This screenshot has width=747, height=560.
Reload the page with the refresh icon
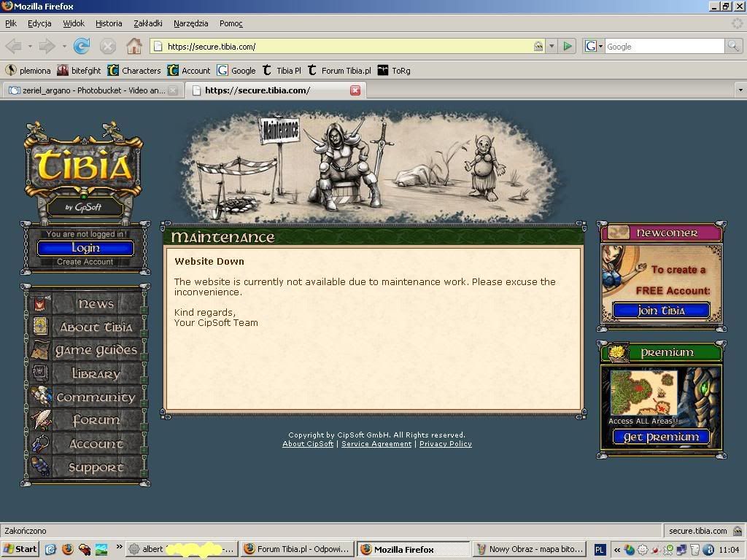coord(82,46)
